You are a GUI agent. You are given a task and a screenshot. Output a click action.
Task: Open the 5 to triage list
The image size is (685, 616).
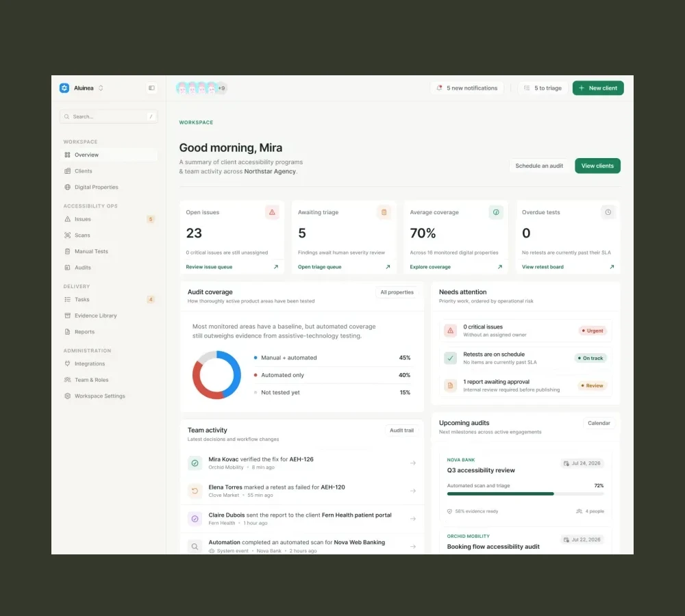(543, 88)
